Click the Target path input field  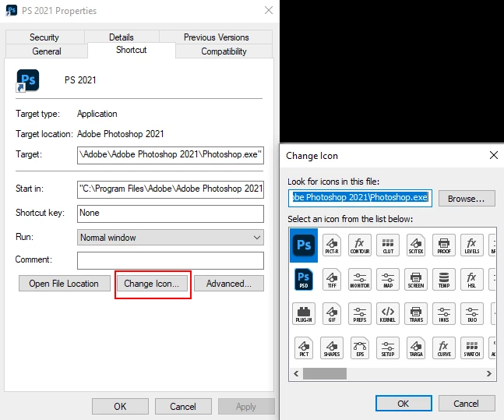171,155
